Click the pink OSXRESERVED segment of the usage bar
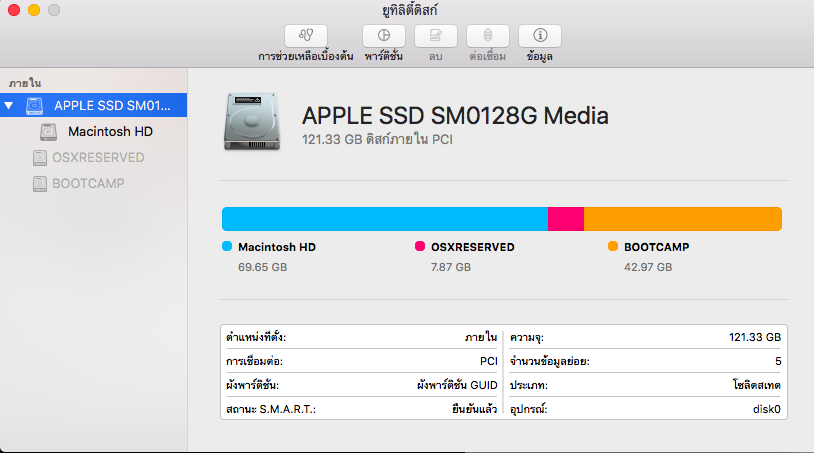This screenshot has width=814, height=453. pyautogui.click(x=566, y=219)
